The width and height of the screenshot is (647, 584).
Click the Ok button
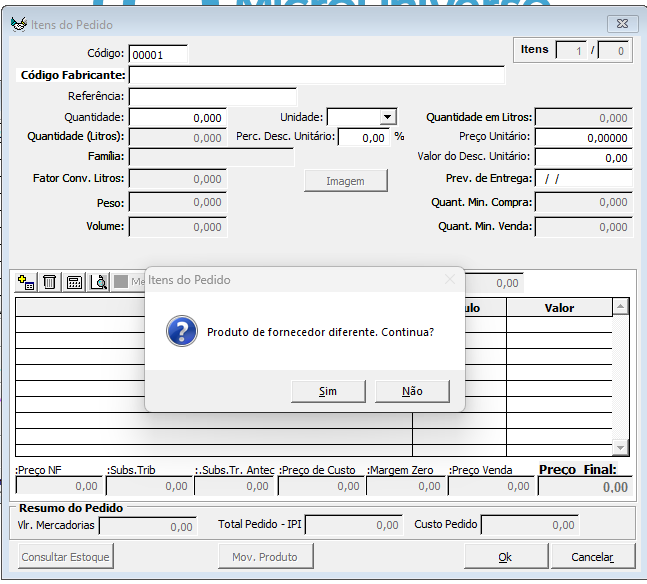click(x=505, y=556)
